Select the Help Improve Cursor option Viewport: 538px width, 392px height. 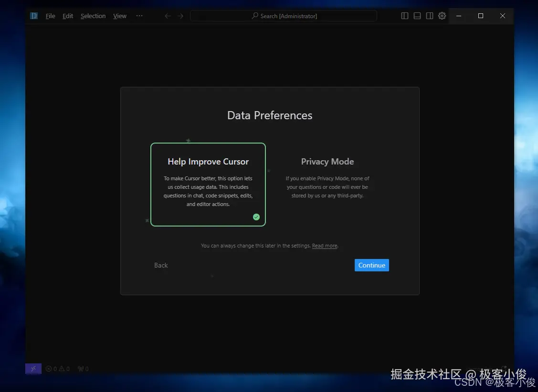pyautogui.click(x=208, y=185)
